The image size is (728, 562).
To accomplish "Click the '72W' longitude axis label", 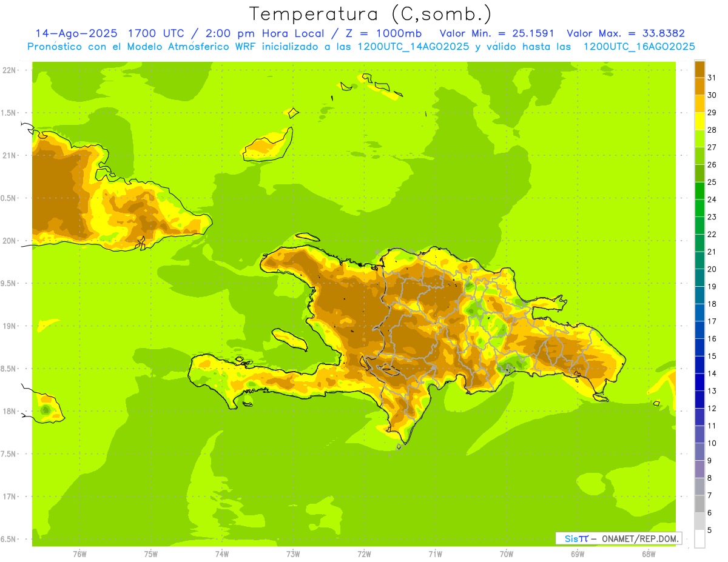I will click(364, 554).
